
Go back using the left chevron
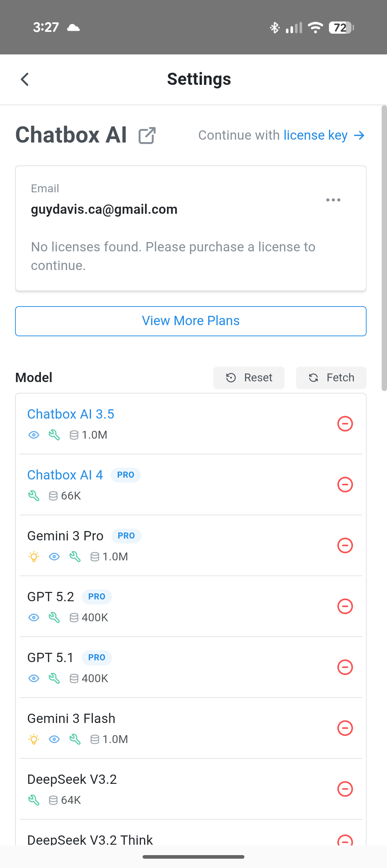(x=24, y=79)
